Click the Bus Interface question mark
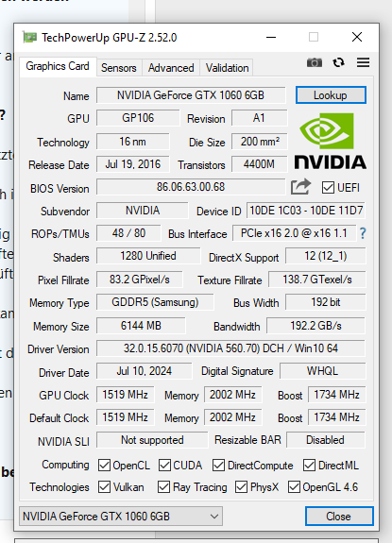 click(363, 233)
